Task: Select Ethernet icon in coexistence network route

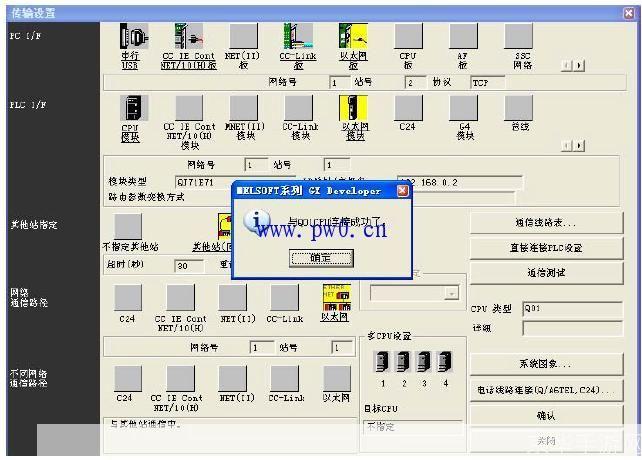Action: tap(337, 378)
